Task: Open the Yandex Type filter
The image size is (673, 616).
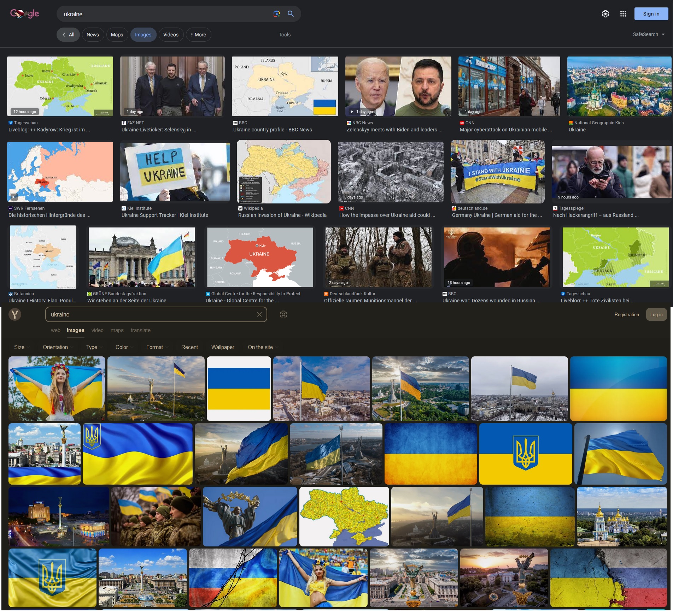Action: (x=94, y=347)
